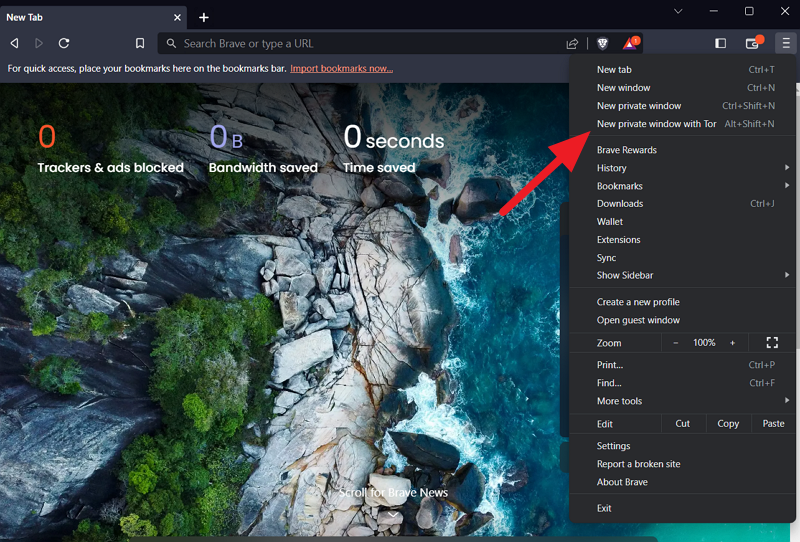Expand the Bookmarks submenu arrow
The image size is (800, 542).
787,186
